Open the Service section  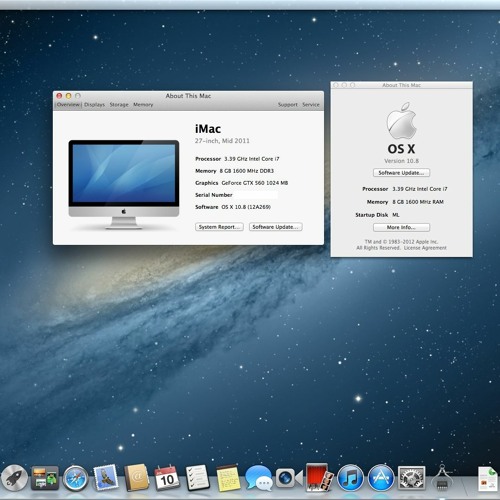click(x=311, y=105)
